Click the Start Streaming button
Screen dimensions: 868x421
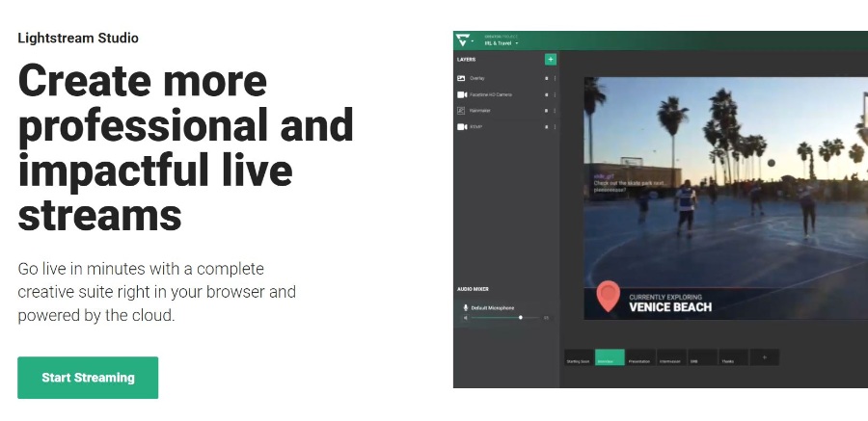88,378
